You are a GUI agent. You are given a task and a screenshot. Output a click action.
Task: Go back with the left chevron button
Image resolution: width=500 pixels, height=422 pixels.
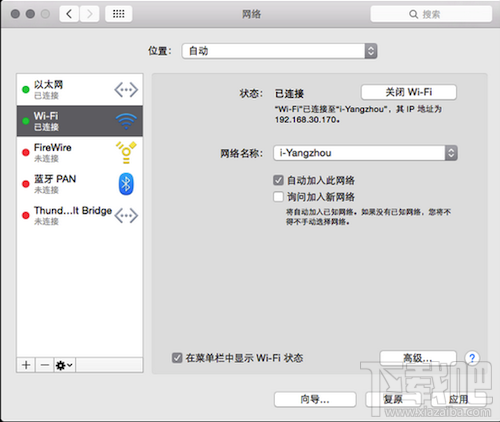coord(69,14)
